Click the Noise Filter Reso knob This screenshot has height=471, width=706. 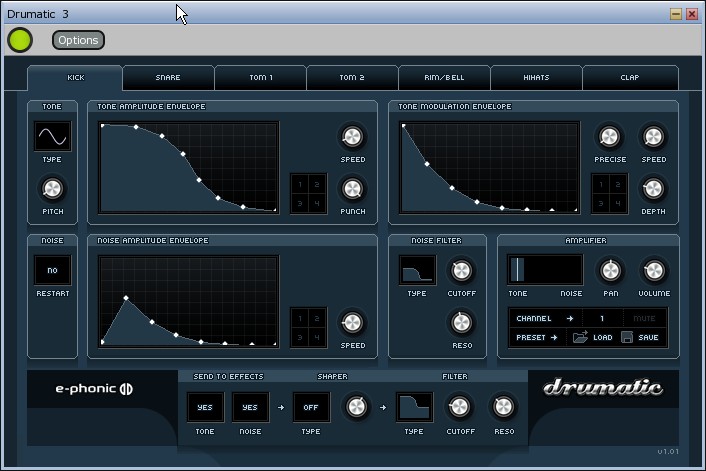[461, 323]
